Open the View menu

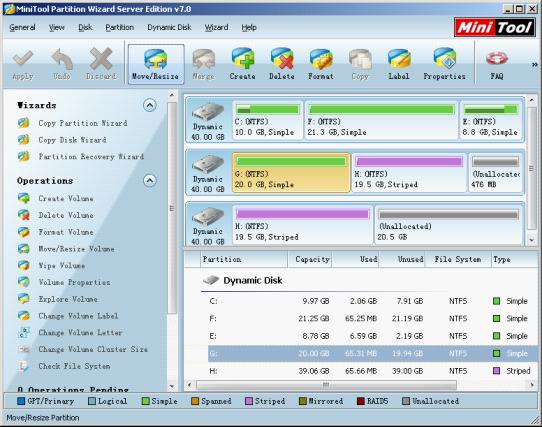click(x=57, y=27)
